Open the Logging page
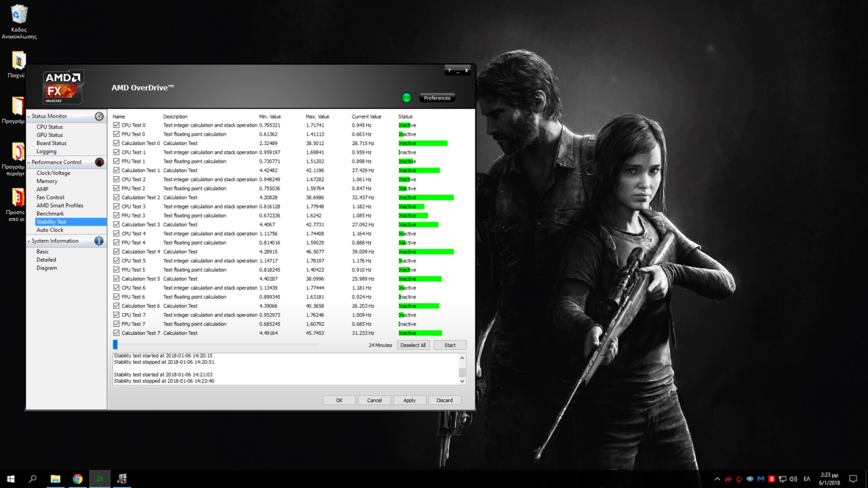This screenshot has height=488, width=868. tap(46, 151)
